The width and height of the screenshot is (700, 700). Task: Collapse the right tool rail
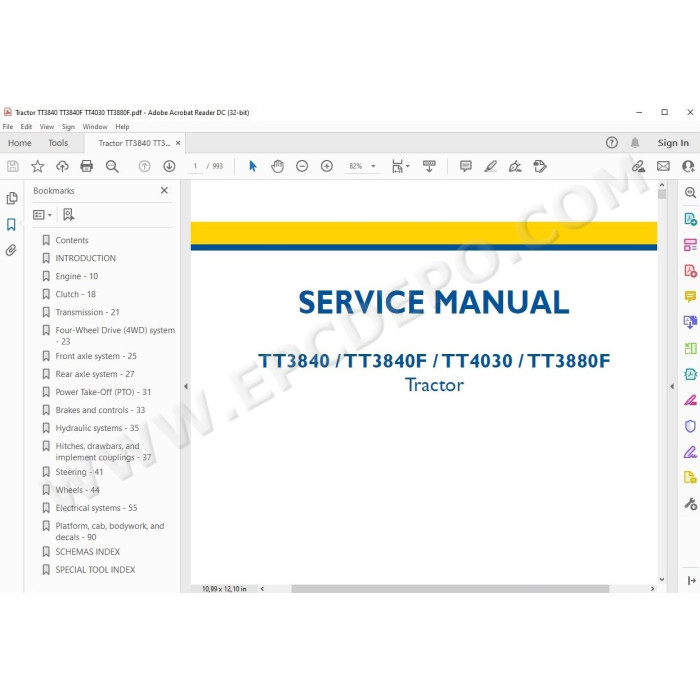click(692, 580)
